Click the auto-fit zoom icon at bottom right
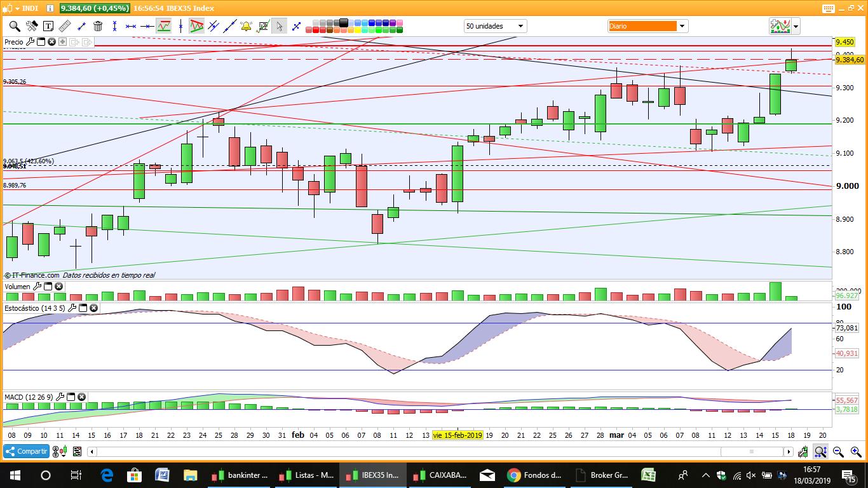The image size is (868, 488). (820, 452)
